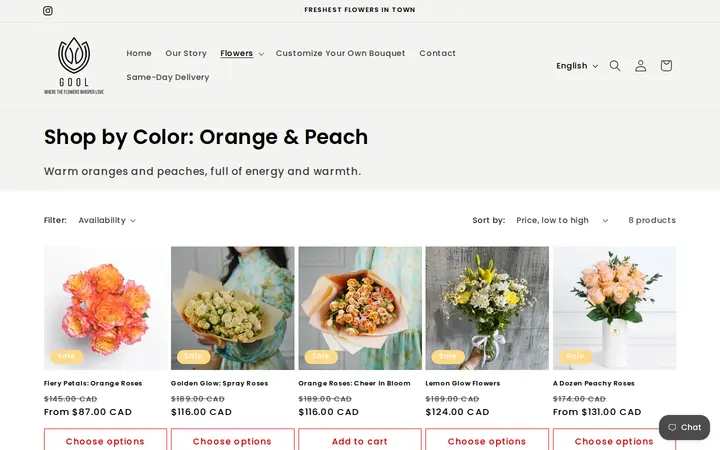Open Golden Glow: Spray Roses photo
720x450 pixels.
[232, 308]
